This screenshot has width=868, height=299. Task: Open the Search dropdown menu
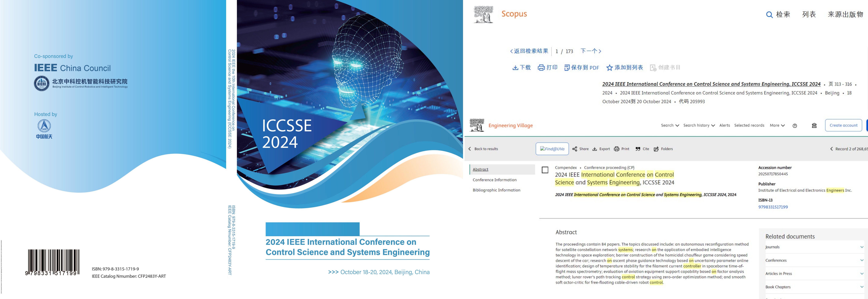670,125
